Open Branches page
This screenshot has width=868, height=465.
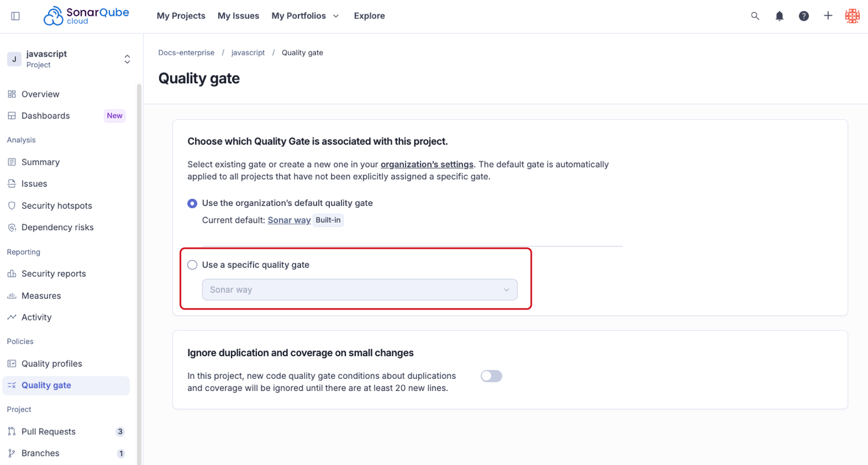click(41, 453)
